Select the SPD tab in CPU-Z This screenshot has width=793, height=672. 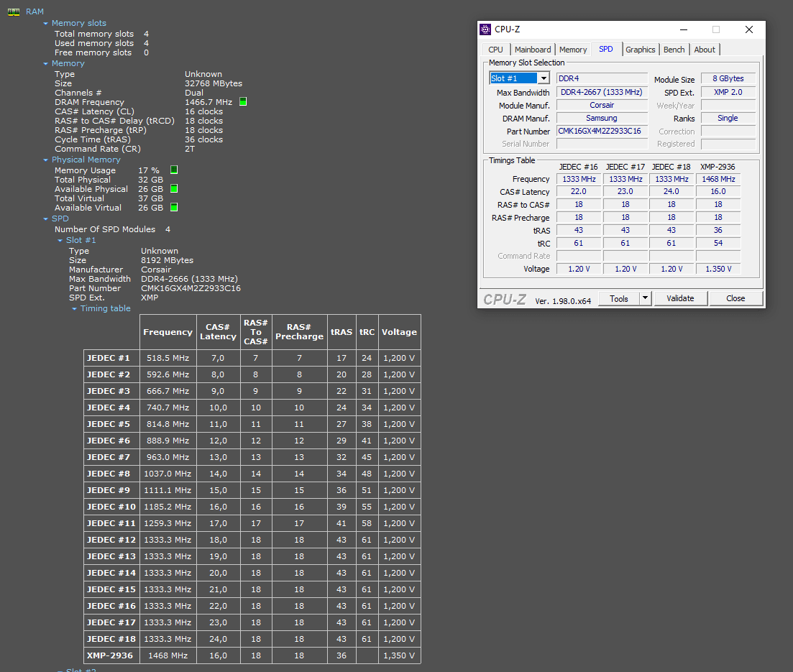(606, 49)
